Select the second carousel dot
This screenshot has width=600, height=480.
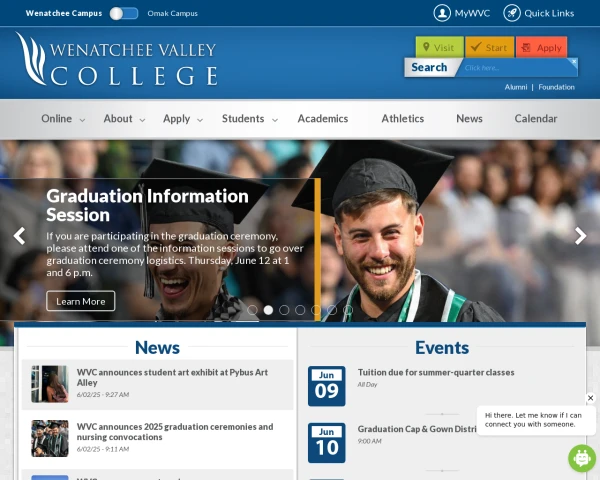pyautogui.click(x=268, y=310)
